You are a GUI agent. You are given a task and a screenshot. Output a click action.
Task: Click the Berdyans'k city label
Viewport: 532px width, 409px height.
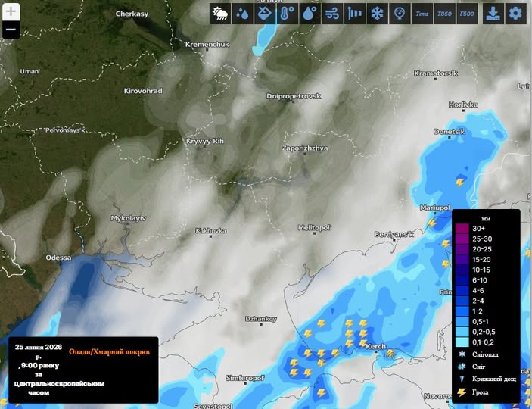point(394,234)
